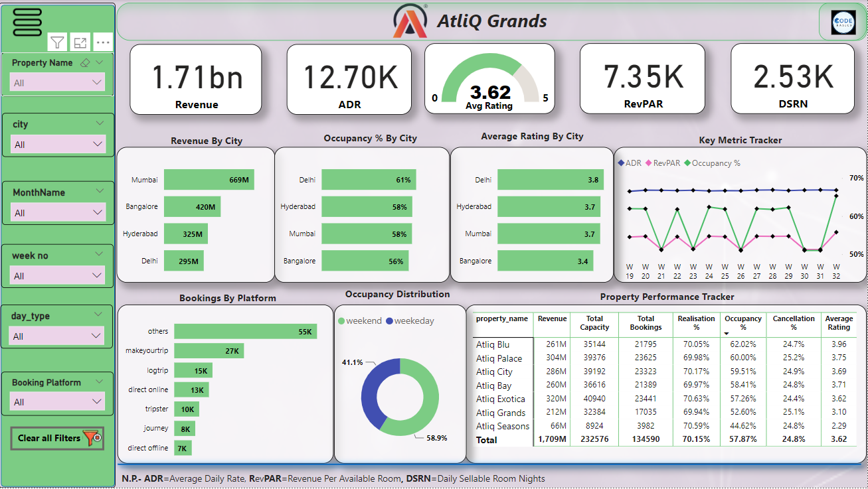The image size is (868, 489).
Task: Sort table by Average Rating header
Action: tap(838, 322)
